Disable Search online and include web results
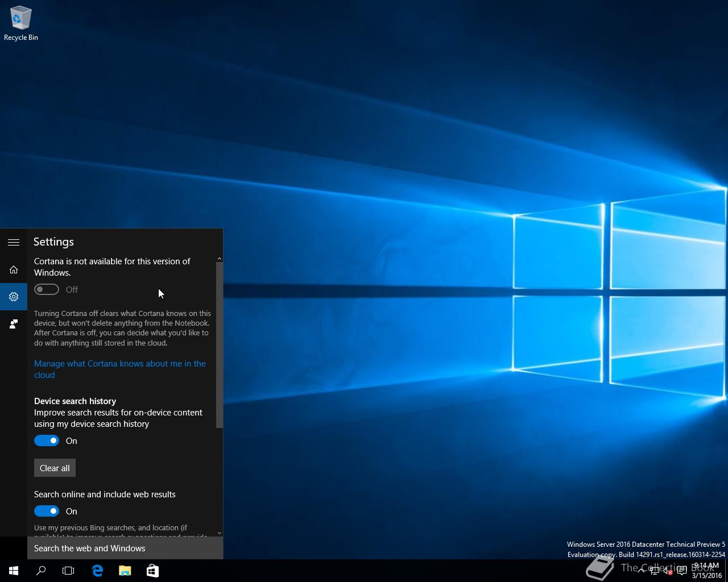728x582 pixels. coord(47,511)
